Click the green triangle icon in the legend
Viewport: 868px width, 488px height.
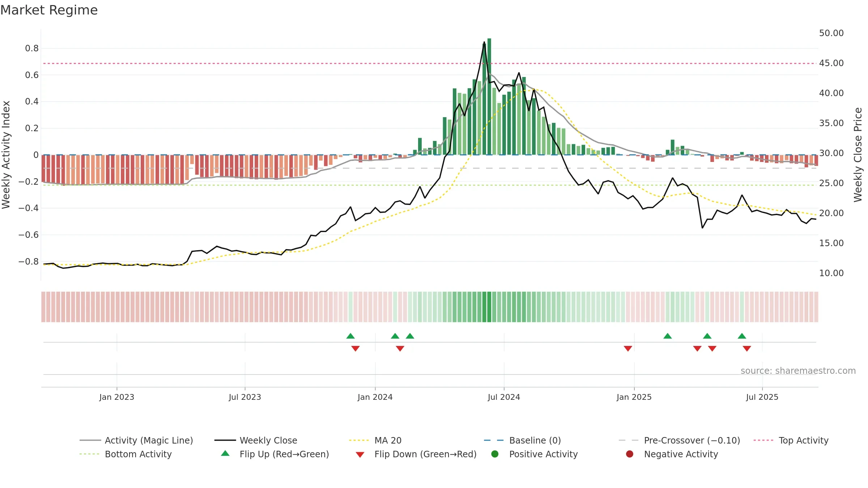coord(225,453)
